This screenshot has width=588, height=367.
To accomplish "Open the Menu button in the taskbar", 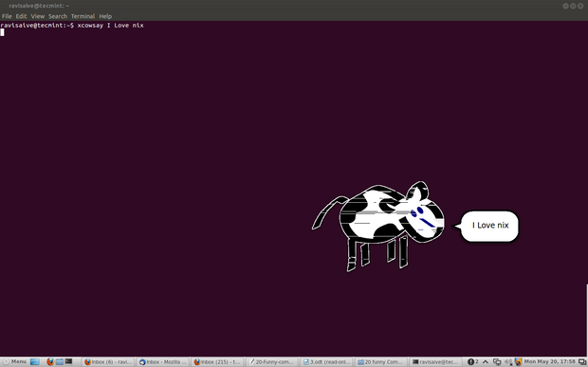I will point(14,361).
